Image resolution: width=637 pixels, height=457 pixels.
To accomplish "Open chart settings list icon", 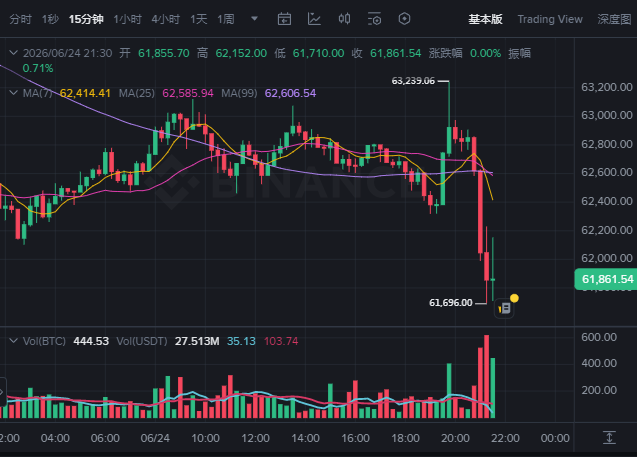I will [374, 19].
